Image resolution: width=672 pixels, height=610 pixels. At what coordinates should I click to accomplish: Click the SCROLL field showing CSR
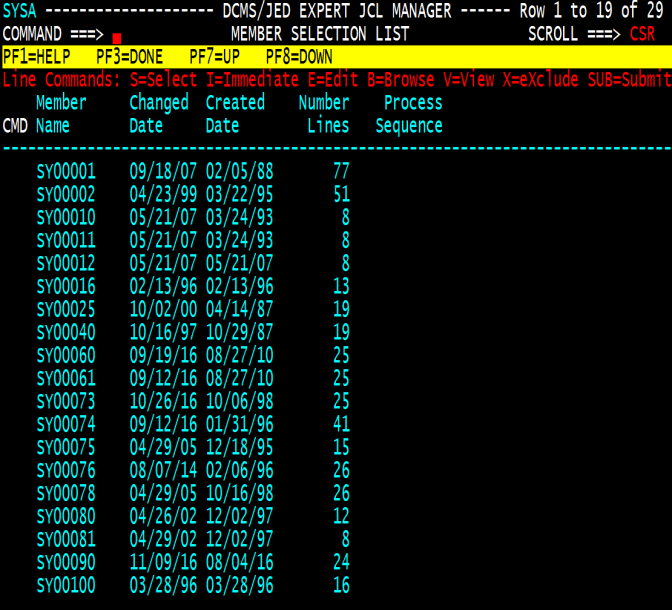click(x=642, y=34)
